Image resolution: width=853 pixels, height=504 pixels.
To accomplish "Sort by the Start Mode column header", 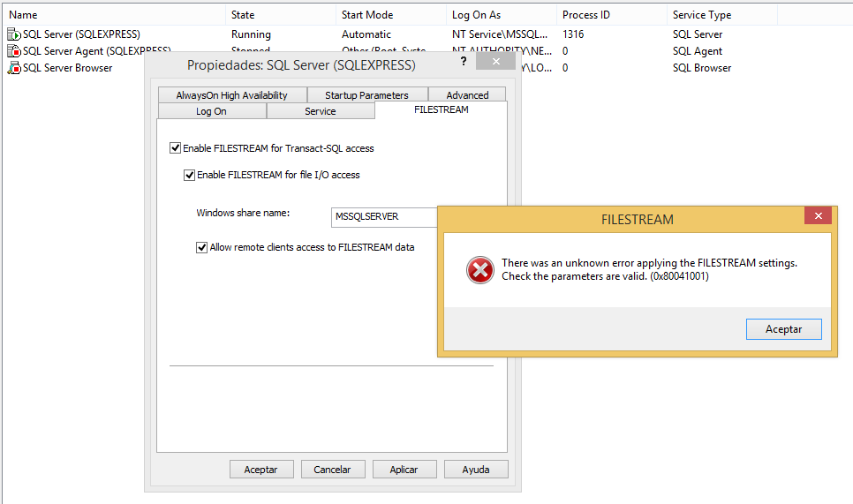I will click(391, 15).
